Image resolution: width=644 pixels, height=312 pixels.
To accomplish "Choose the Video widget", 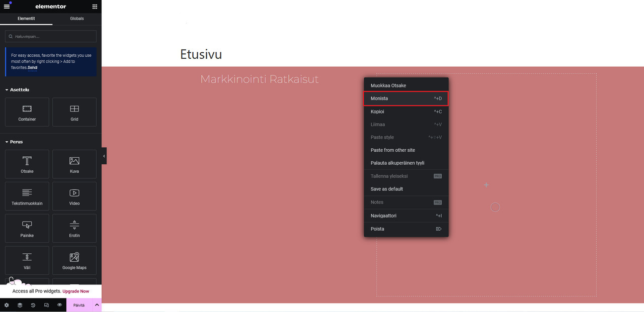I will point(74,196).
